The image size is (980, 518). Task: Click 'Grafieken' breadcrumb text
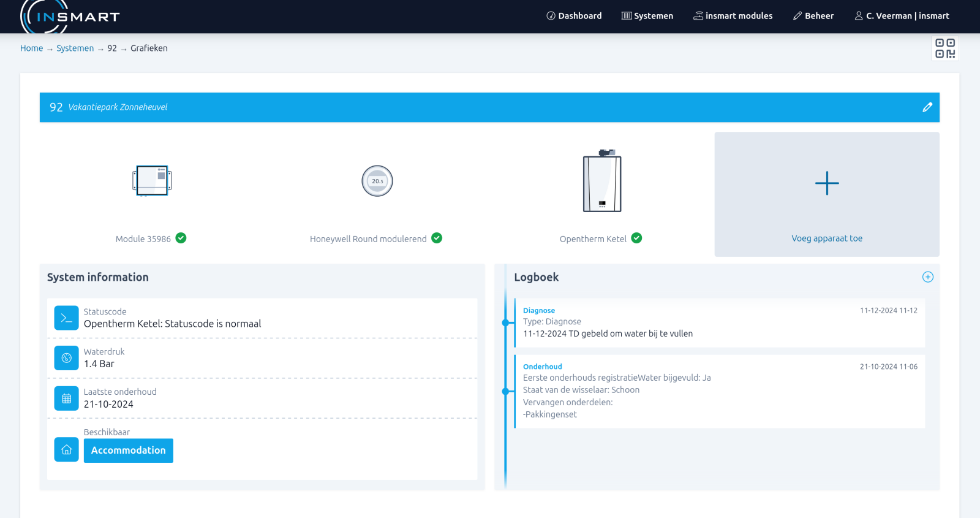(x=149, y=48)
